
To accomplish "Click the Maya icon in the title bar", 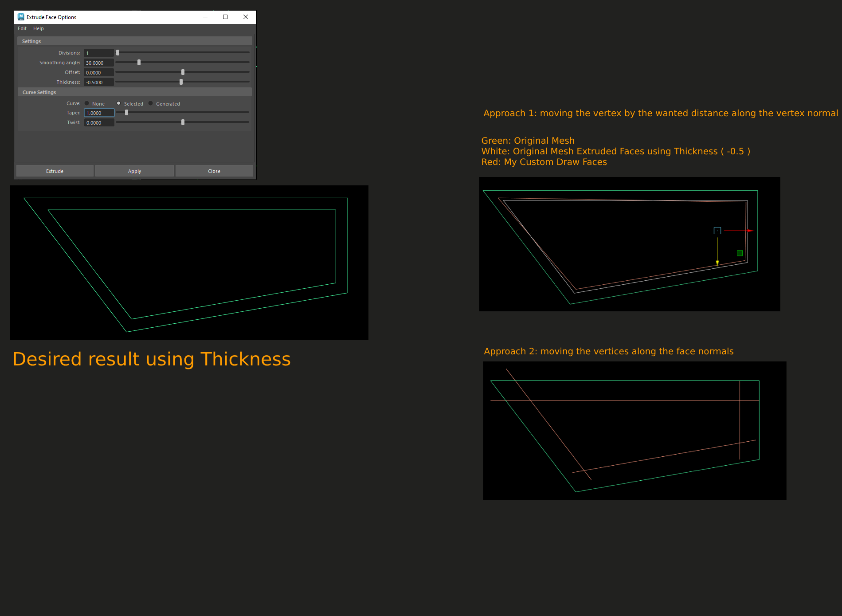I will point(21,17).
